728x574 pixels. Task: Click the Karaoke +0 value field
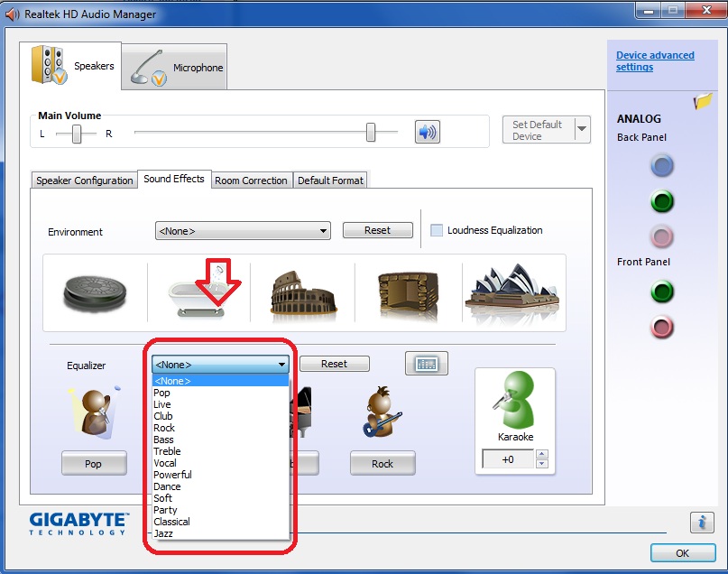click(508, 459)
